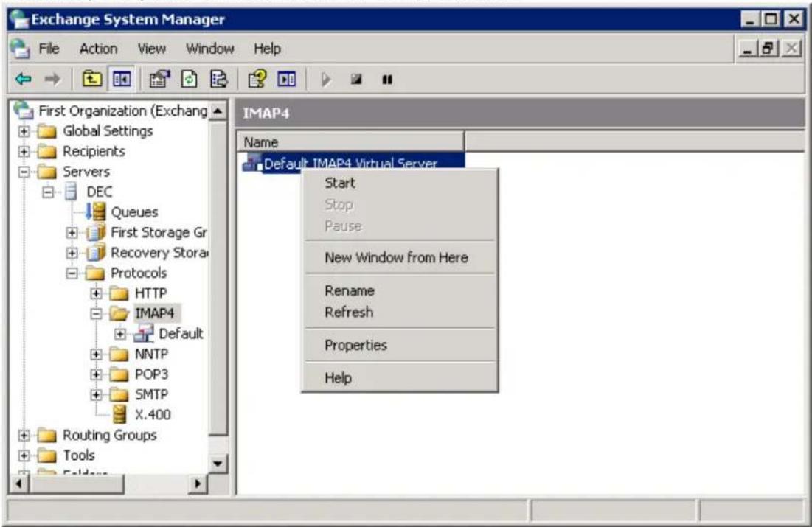
Task: Toggle the Show/Hide console tree icon
Action: pos(122,79)
